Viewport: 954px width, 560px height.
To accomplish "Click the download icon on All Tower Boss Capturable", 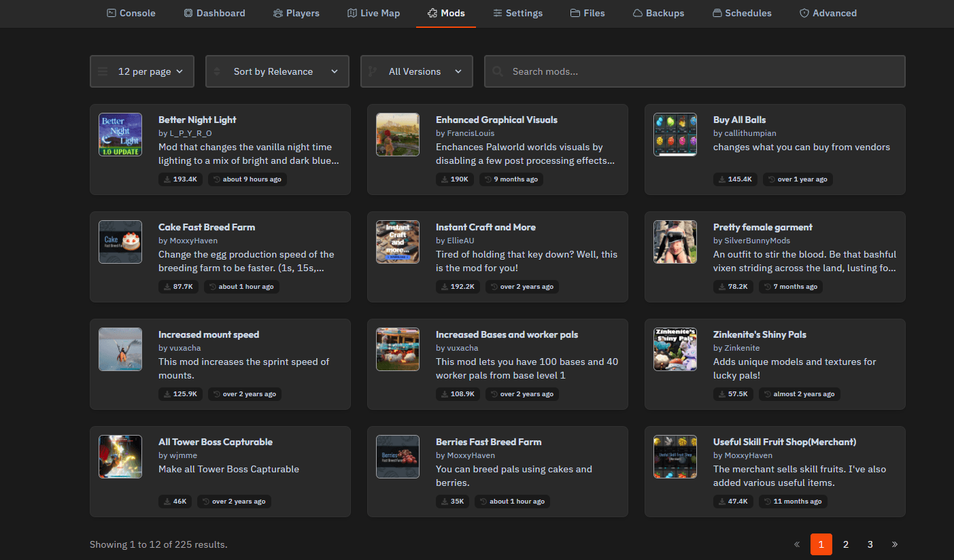I will point(167,502).
